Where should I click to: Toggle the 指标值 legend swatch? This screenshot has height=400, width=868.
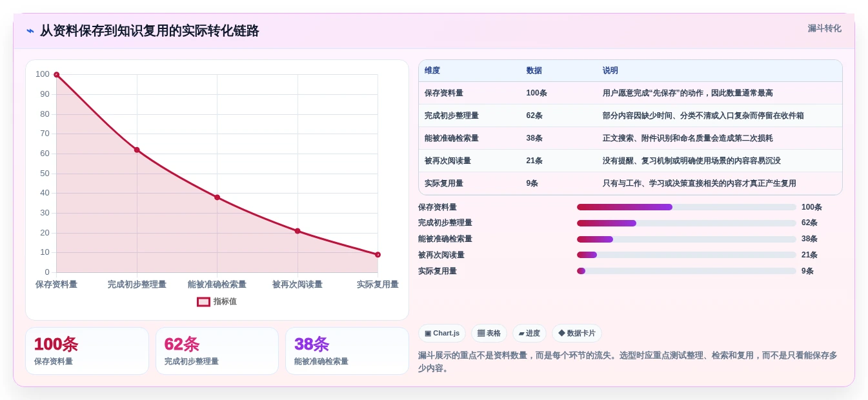[x=203, y=301]
